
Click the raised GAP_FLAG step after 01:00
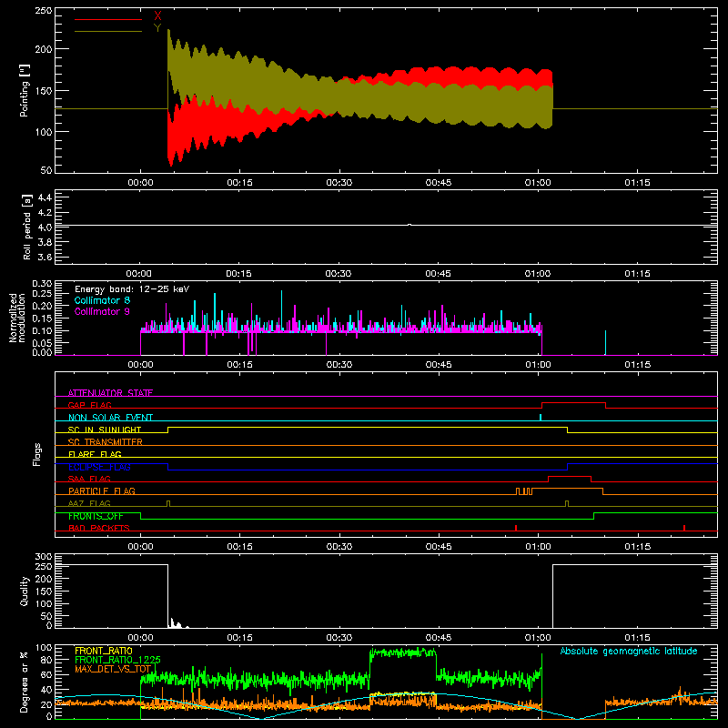(x=574, y=403)
